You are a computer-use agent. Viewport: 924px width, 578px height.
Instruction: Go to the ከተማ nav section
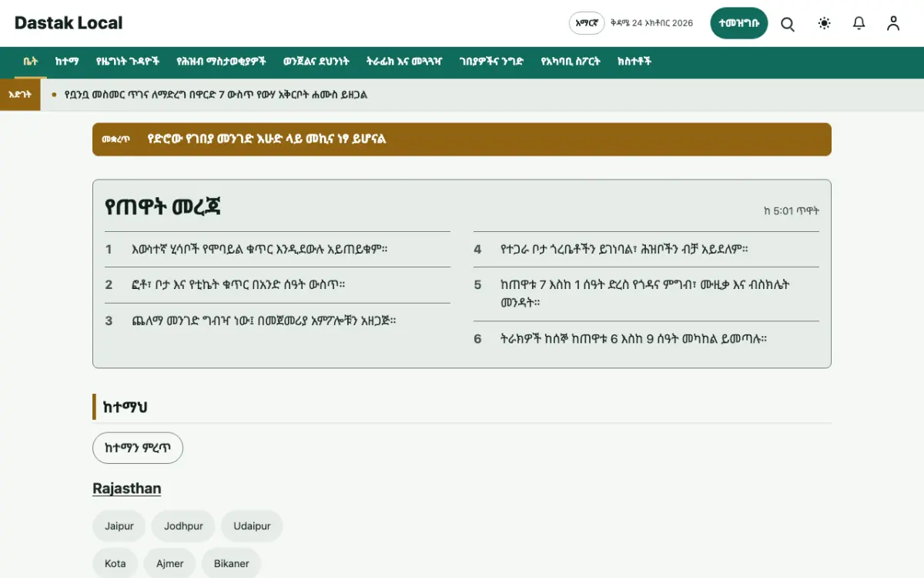click(x=67, y=62)
